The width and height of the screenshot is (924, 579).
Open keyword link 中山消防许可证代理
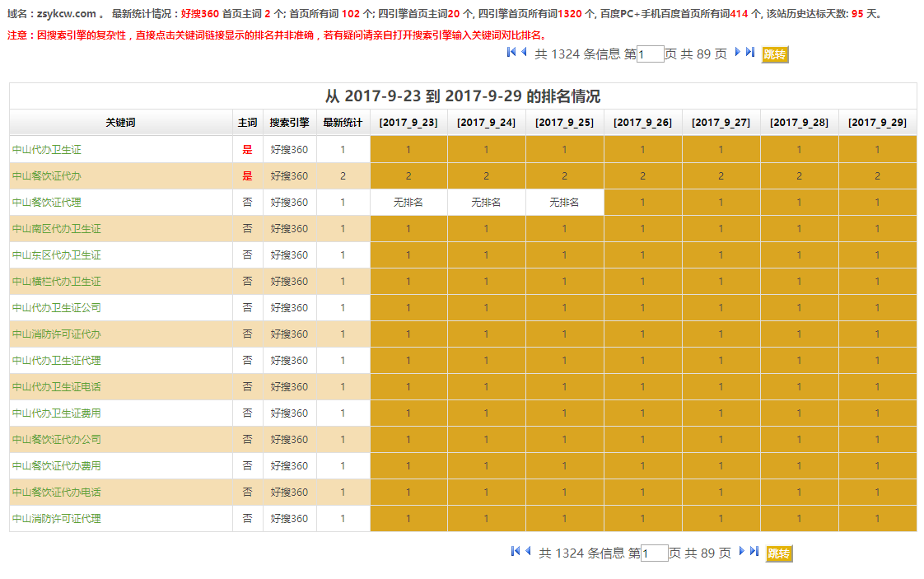pos(57,519)
